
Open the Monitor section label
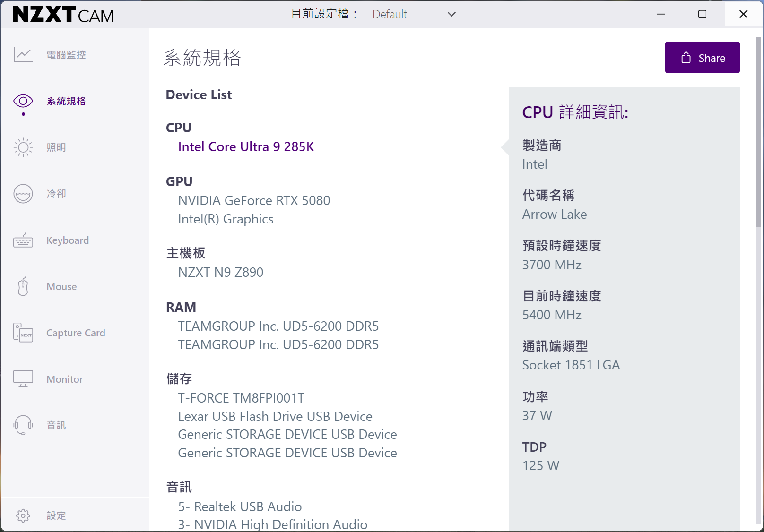click(x=65, y=379)
